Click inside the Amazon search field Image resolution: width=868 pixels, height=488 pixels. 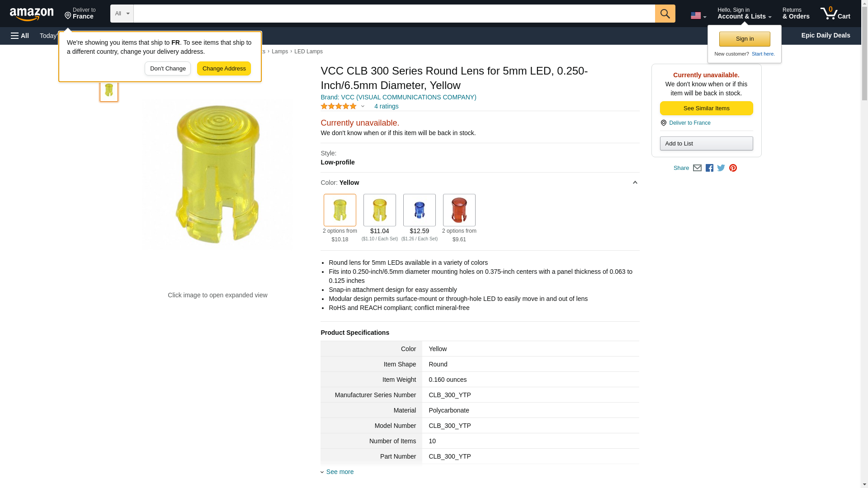coord(394,14)
